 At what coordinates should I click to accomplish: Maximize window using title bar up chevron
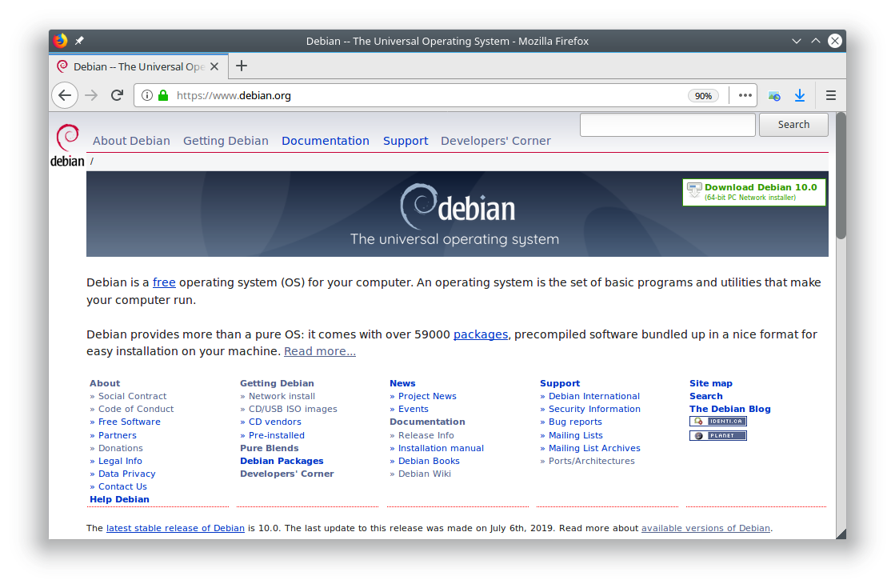(x=816, y=41)
